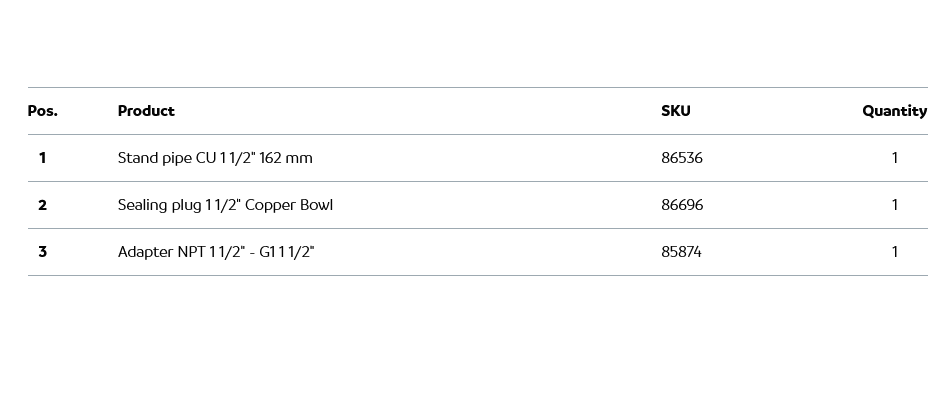This screenshot has width=946, height=416.
Task: Click the SKU column header
Action: pos(675,111)
